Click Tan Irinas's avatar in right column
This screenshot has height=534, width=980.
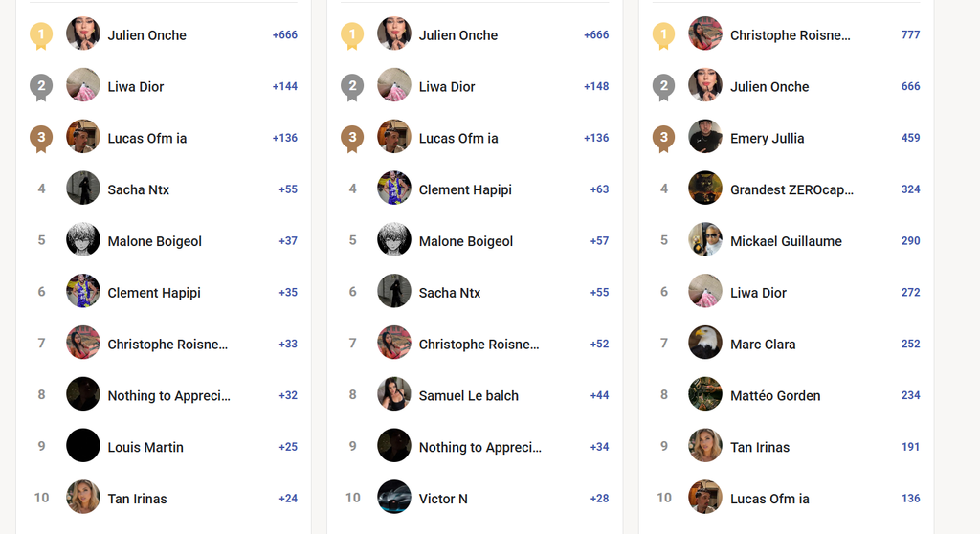(x=705, y=446)
